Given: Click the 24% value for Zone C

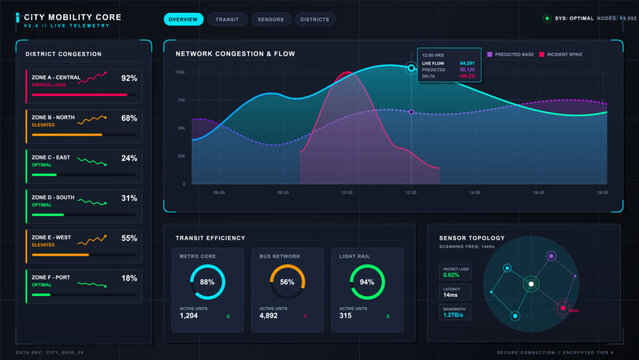Looking at the screenshot, I should [x=129, y=158].
